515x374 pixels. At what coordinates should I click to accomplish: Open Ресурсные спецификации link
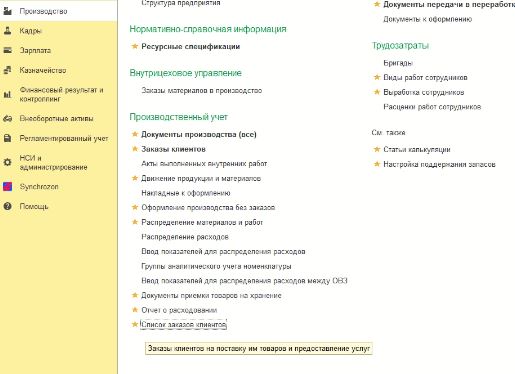click(191, 46)
